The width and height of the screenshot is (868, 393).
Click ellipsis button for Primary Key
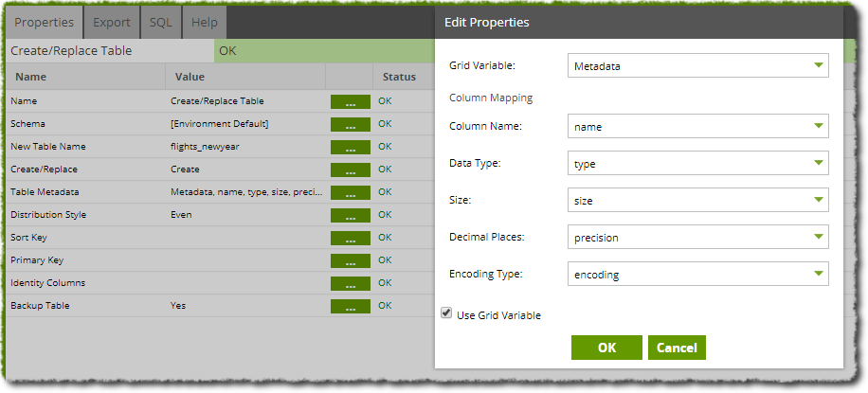[x=351, y=260]
